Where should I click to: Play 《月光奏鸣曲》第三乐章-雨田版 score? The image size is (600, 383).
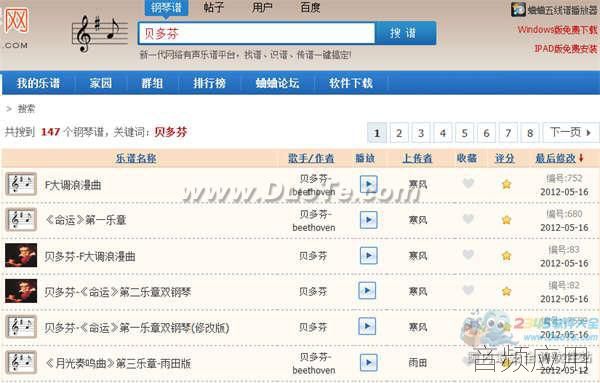pyautogui.click(x=368, y=362)
